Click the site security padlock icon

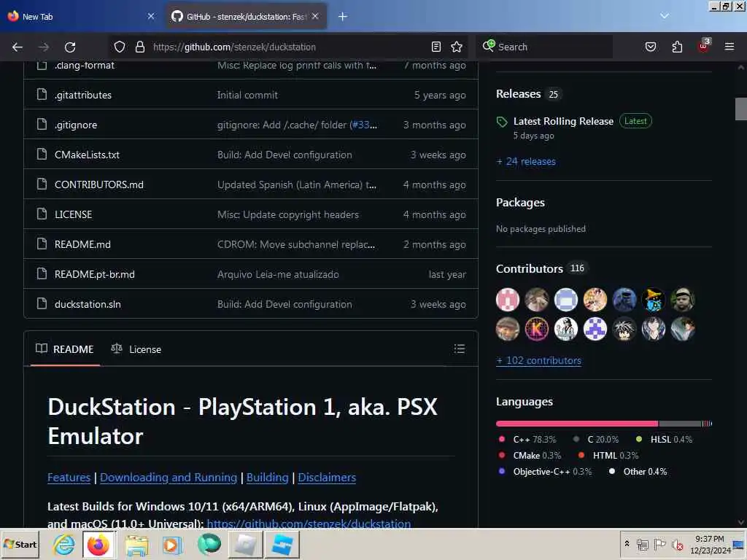139,47
